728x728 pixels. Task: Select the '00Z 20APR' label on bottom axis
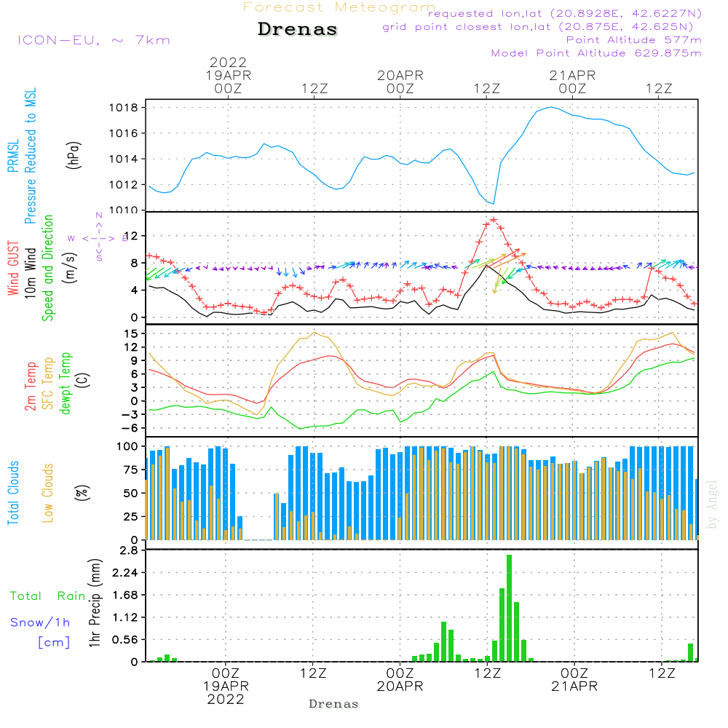pyautogui.click(x=400, y=680)
